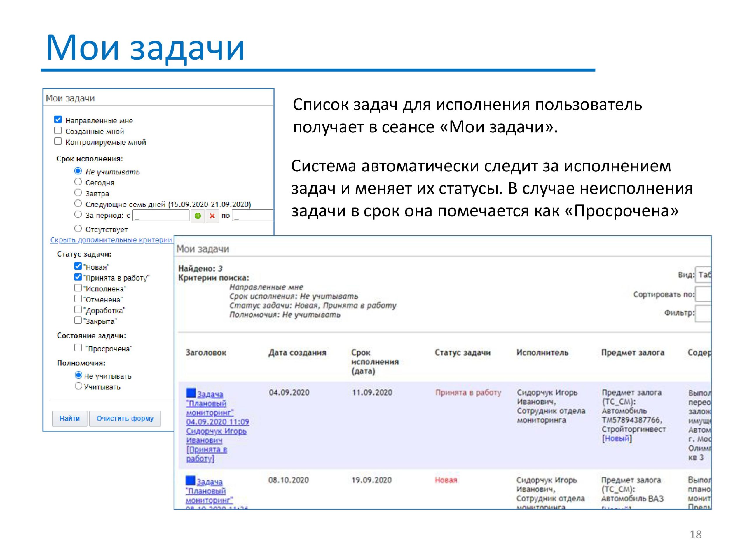Click the "Принята в работу" status cell

pyautogui.click(x=468, y=393)
